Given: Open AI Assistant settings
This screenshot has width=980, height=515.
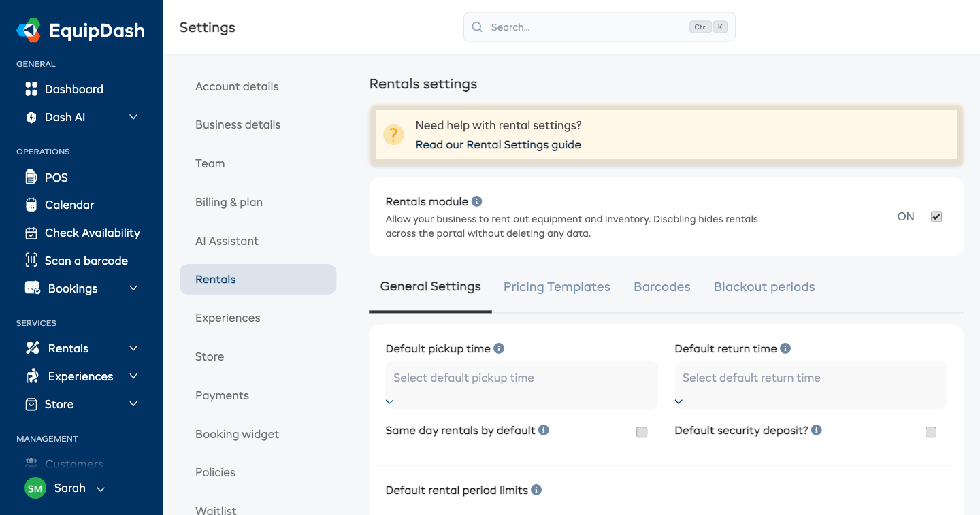Looking at the screenshot, I should 227,241.
